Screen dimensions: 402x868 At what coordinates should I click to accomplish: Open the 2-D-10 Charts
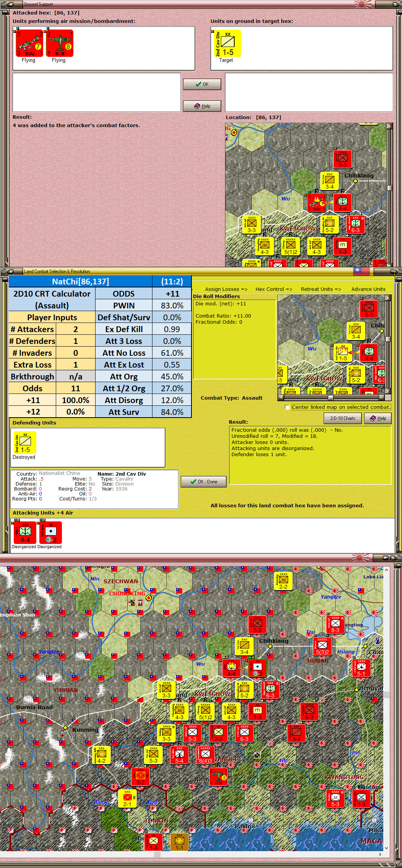[x=343, y=418]
